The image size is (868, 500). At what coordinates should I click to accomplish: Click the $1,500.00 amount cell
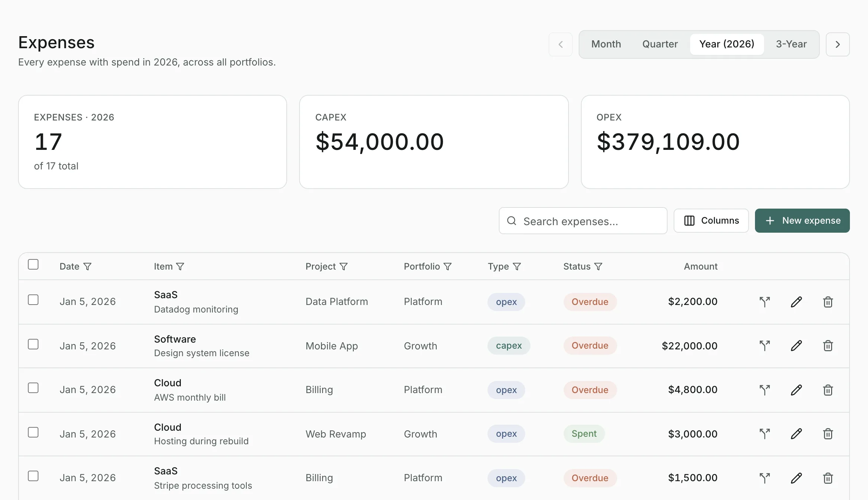(692, 478)
